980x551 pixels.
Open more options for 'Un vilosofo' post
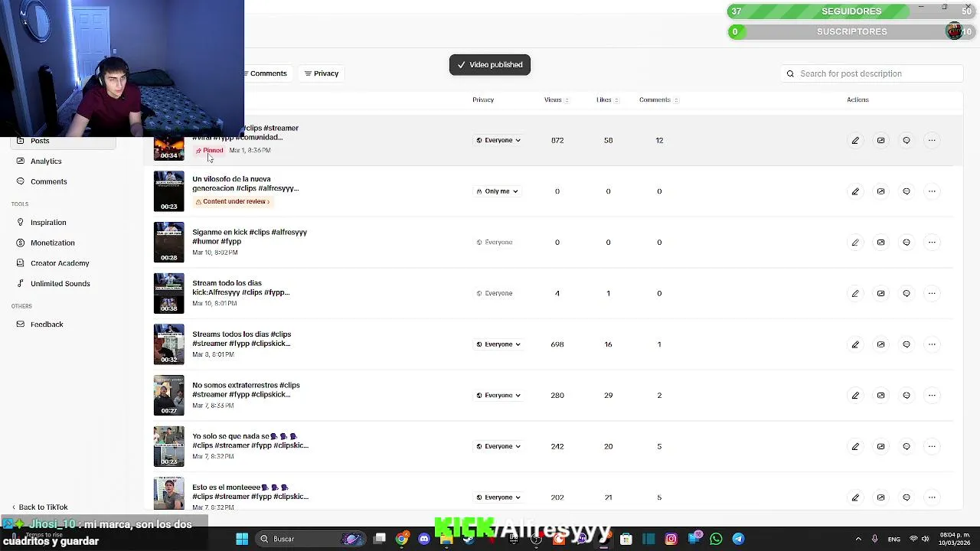[x=932, y=191]
